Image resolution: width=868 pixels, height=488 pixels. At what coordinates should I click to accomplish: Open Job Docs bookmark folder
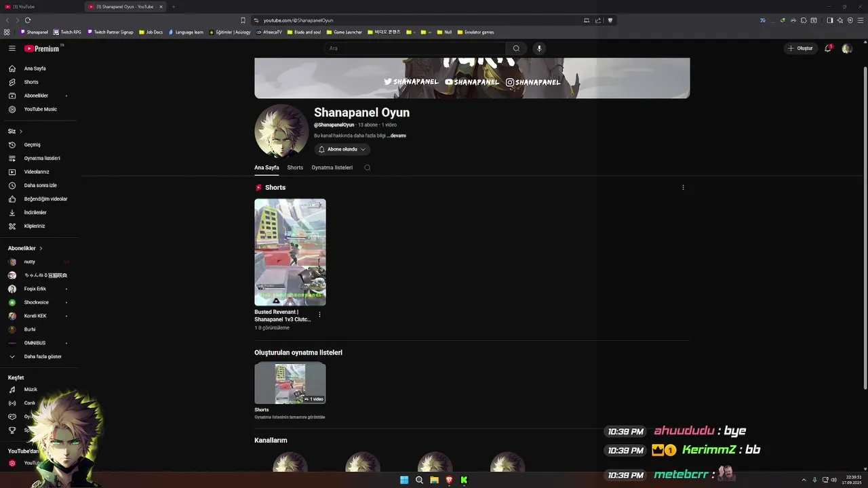coord(151,32)
